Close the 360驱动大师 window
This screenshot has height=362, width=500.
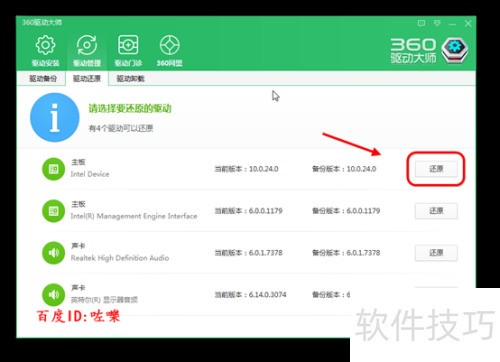coord(468,23)
